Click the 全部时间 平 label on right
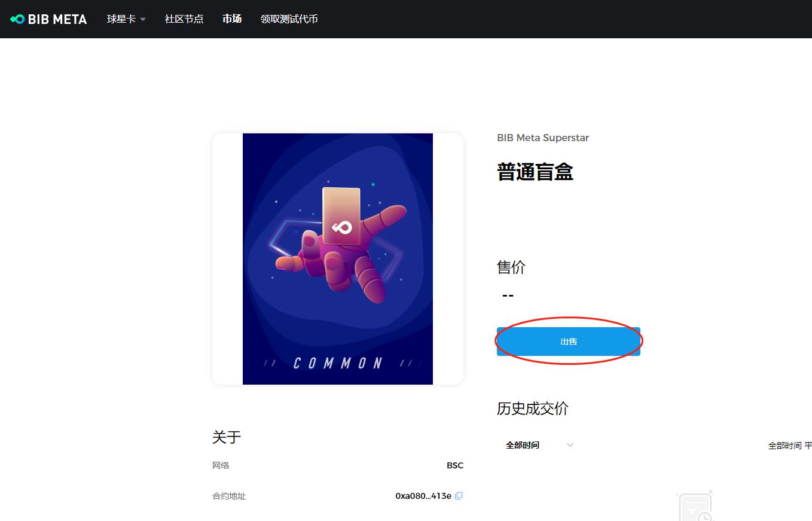The width and height of the screenshot is (812, 521). pos(790,446)
